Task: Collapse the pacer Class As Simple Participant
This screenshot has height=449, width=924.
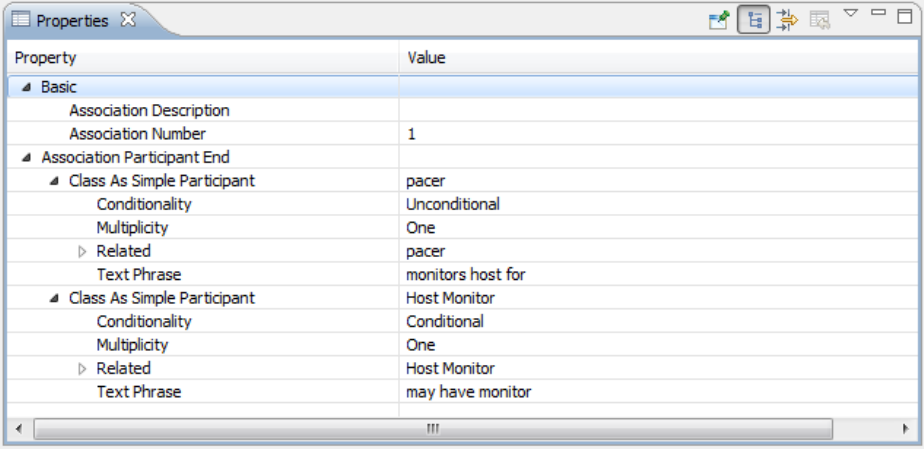Action: pyautogui.click(x=55, y=181)
